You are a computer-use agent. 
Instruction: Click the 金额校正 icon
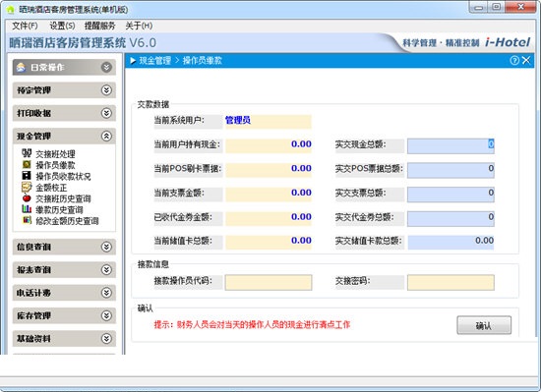point(27,187)
